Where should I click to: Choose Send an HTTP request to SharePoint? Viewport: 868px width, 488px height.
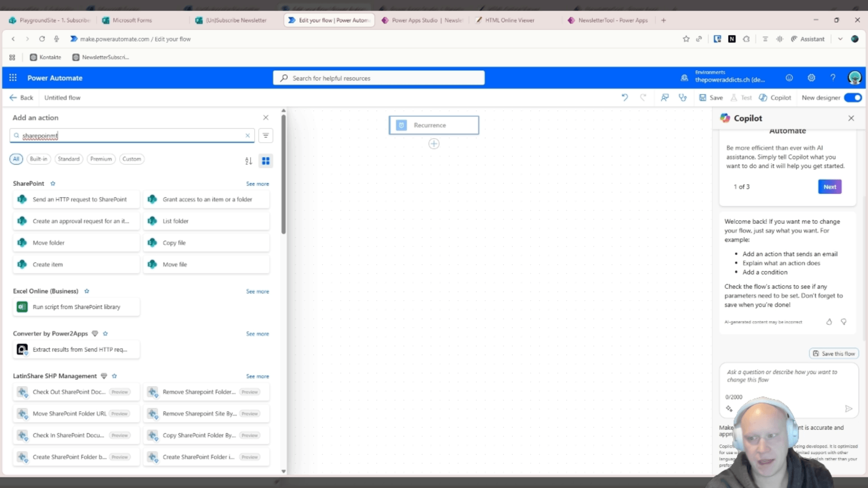click(76, 199)
